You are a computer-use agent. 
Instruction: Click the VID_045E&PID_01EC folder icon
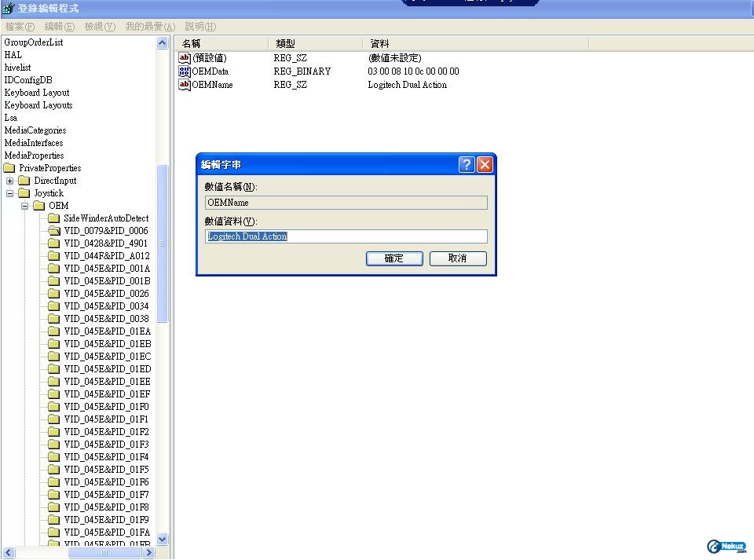point(54,357)
